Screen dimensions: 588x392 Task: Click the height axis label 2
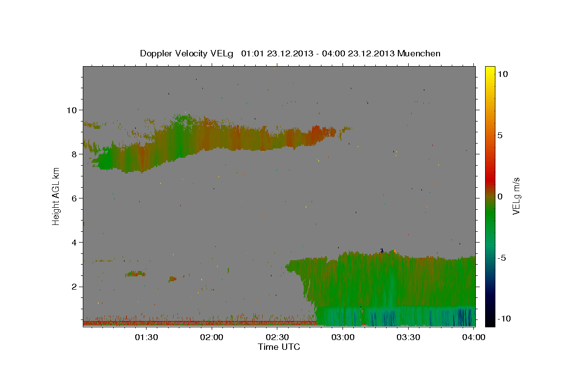coord(74,287)
